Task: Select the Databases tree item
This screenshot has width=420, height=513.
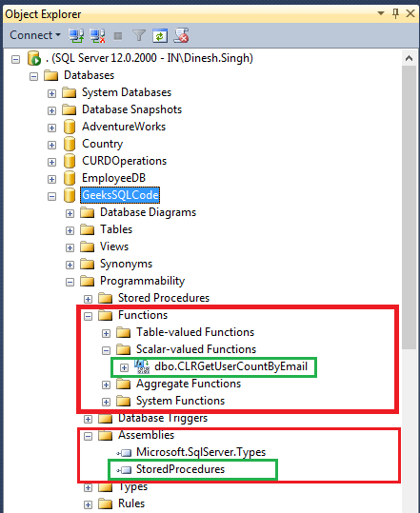Action: tap(89, 75)
